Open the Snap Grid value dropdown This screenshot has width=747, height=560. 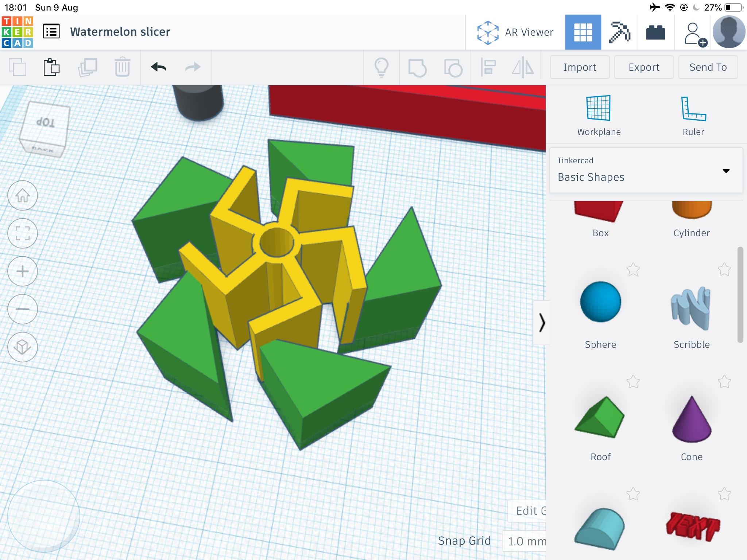click(525, 541)
